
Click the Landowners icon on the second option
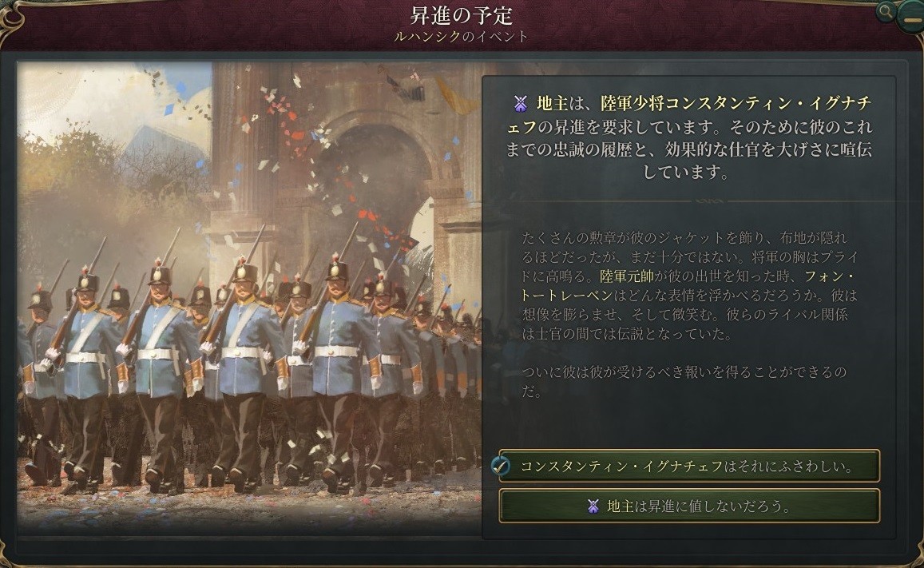[593, 506]
